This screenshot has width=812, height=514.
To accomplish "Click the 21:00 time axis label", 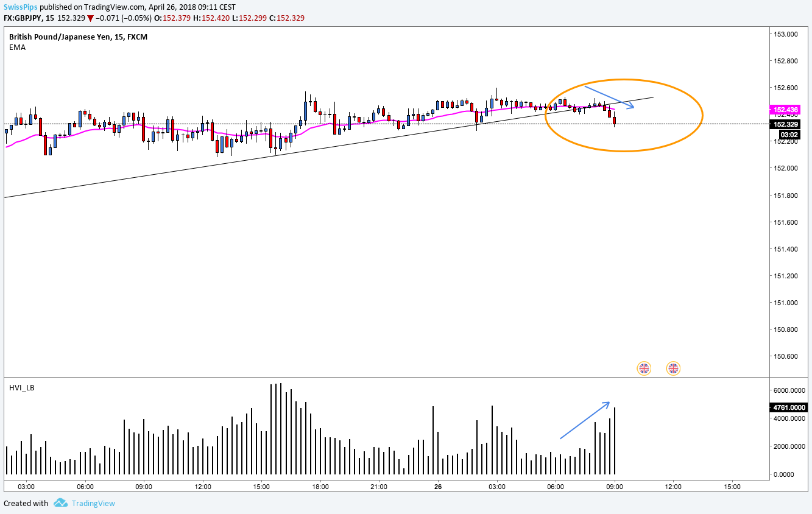I will point(379,487).
